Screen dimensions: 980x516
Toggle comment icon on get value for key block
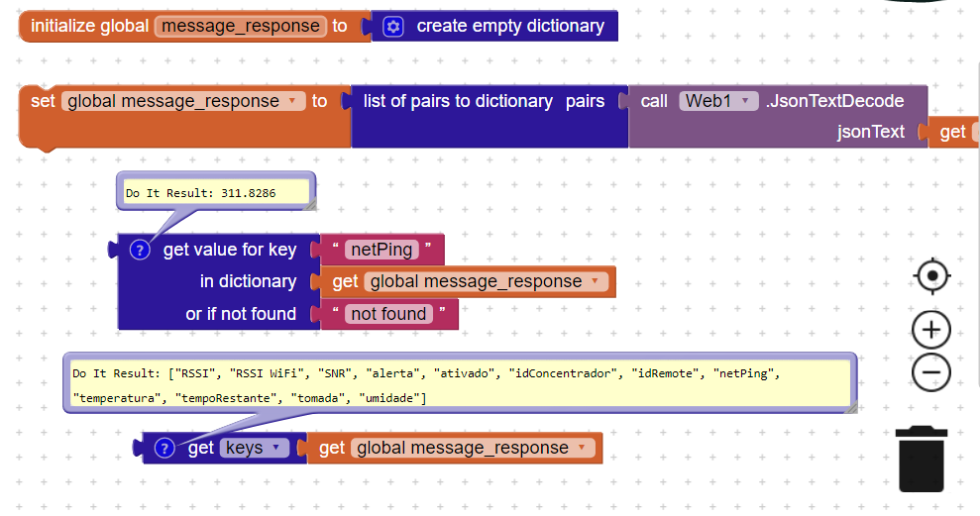point(141,250)
